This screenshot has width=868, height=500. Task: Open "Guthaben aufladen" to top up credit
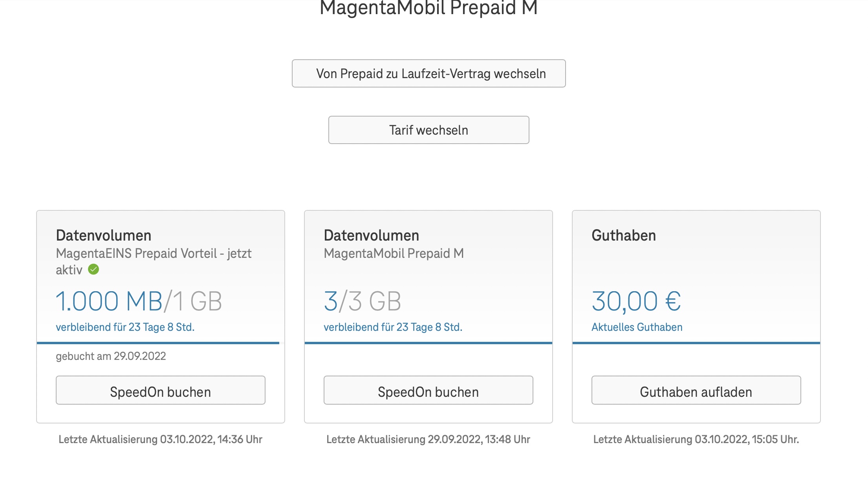(x=696, y=391)
